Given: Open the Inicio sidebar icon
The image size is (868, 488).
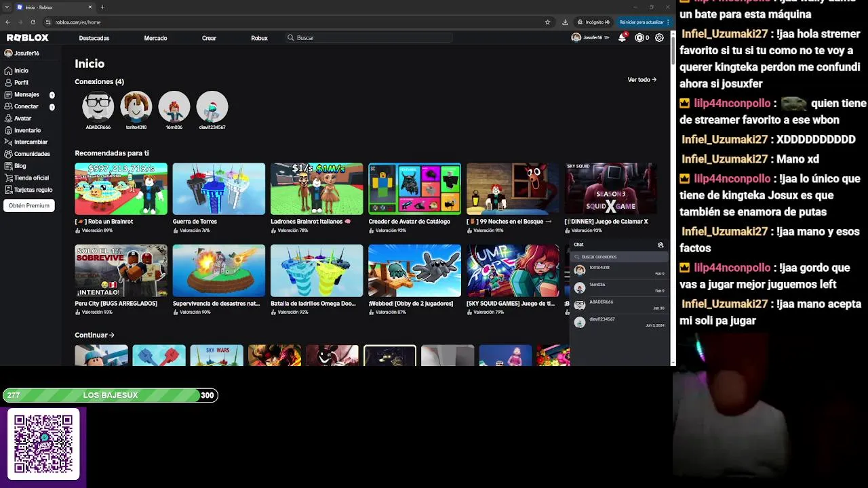Looking at the screenshot, I should [x=8, y=70].
